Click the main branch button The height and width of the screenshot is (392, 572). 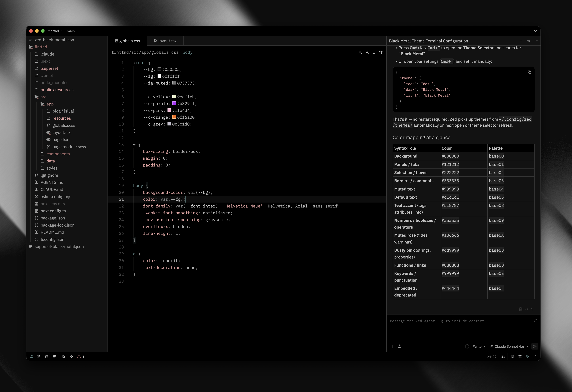71,31
